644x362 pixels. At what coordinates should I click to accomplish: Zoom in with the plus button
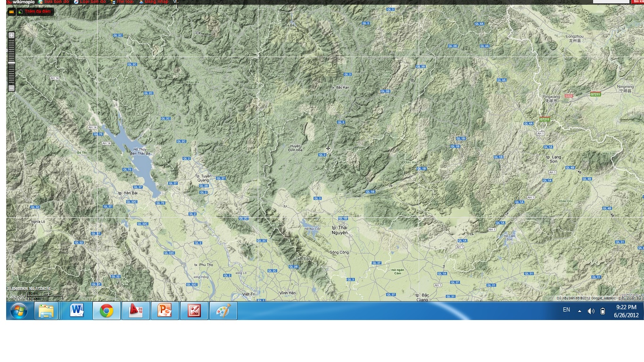pyautogui.click(x=11, y=35)
